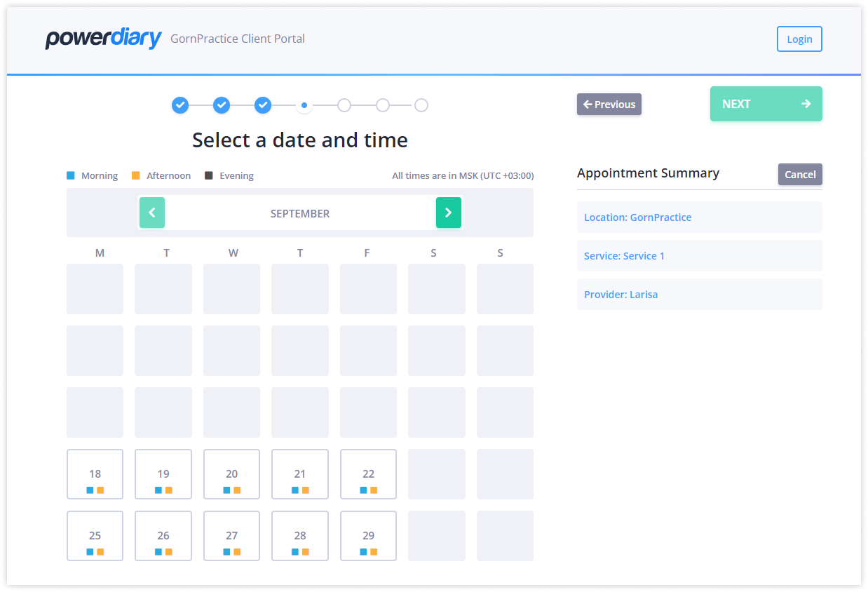
Task: Pick date 22 in the calendar
Action: [369, 474]
